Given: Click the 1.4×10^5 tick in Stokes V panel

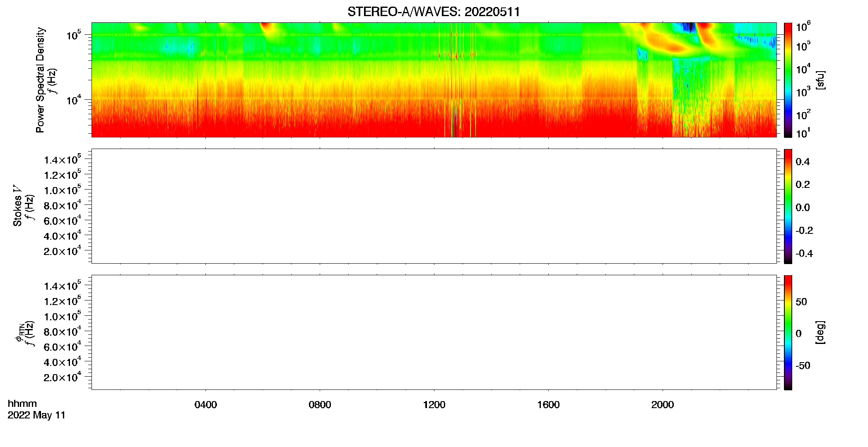Looking at the screenshot, I should (x=63, y=159).
